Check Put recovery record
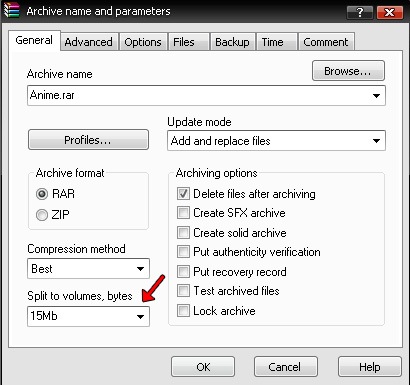The width and height of the screenshot is (410, 385). pyautogui.click(x=183, y=271)
